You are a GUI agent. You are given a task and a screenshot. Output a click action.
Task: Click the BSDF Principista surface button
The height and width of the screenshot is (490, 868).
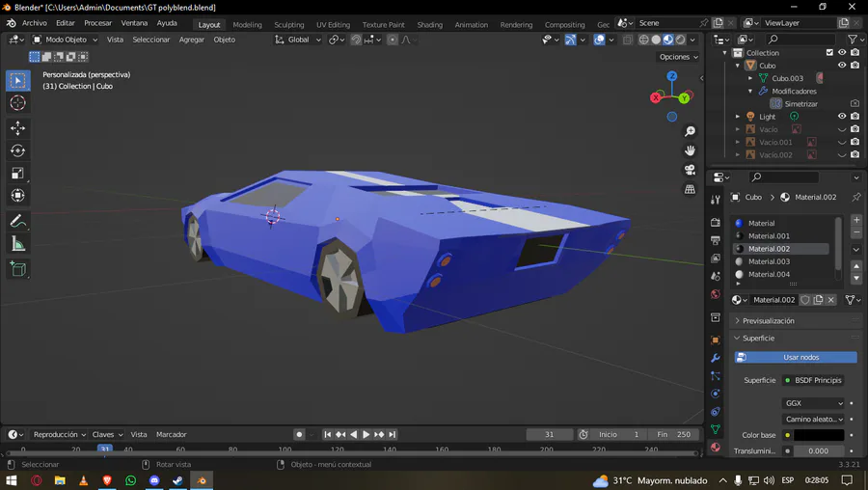tap(813, 380)
